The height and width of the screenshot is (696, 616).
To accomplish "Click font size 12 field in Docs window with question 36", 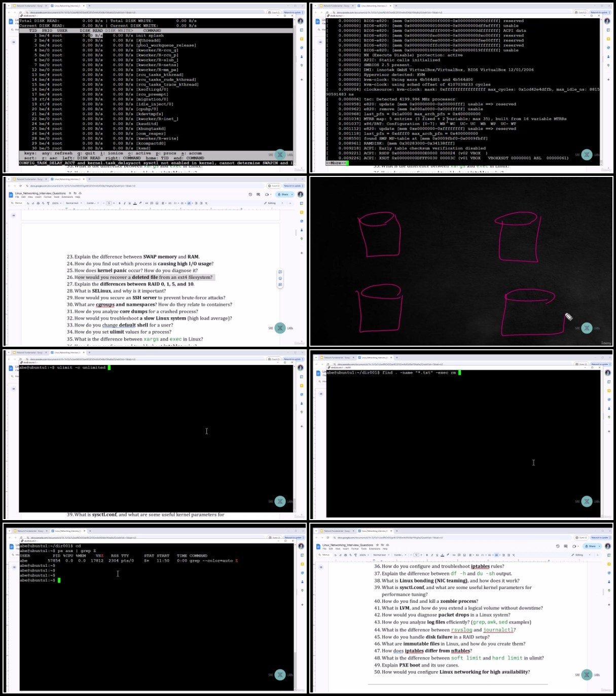I will (416, 555).
